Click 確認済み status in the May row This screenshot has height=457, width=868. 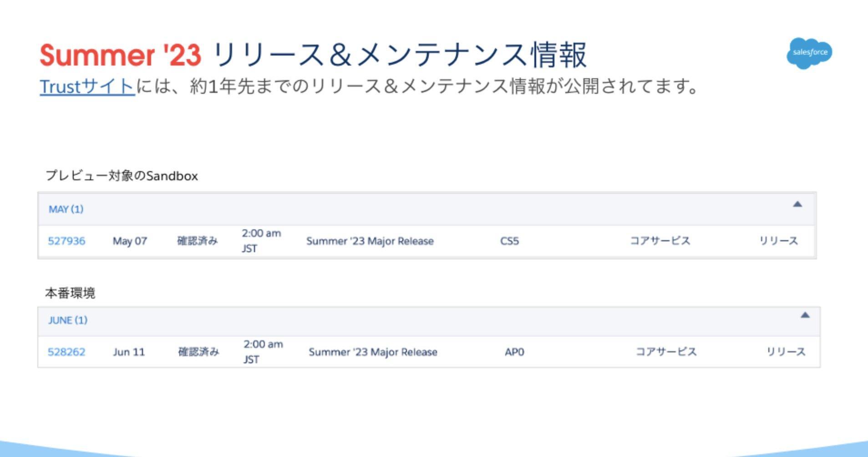click(198, 241)
